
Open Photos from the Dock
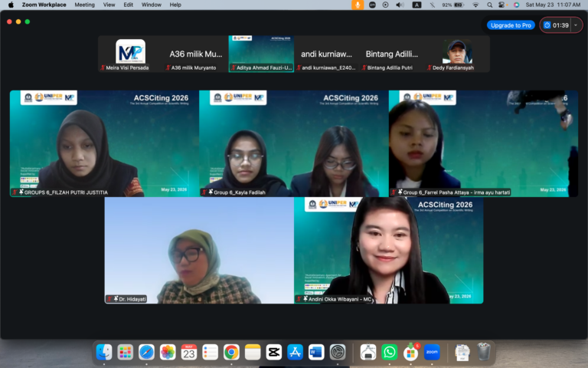[x=168, y=352]
